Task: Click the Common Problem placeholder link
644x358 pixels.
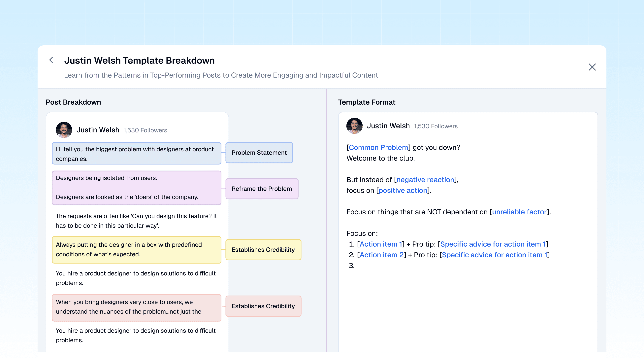Action: tap(378, 148)
